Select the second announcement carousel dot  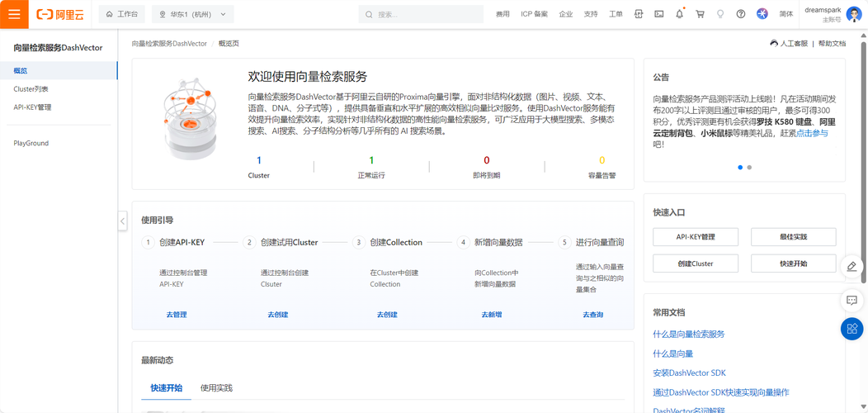[x=749, y=167]
